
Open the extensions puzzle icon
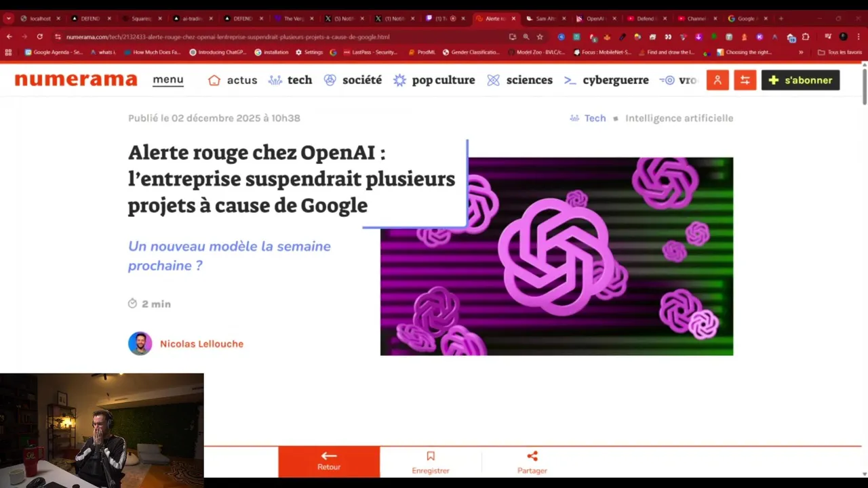click(806, 37)
